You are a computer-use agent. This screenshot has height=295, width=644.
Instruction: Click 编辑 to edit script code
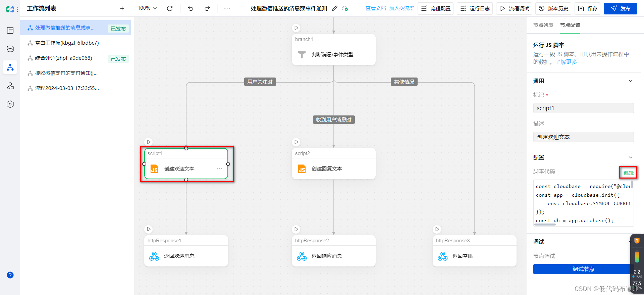click(x=628, y=173)
